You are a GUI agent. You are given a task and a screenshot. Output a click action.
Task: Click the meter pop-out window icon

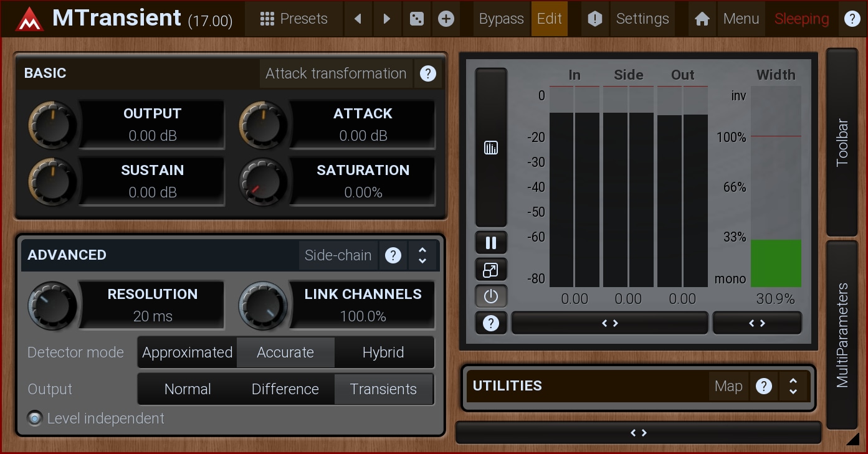click(491, 270)
